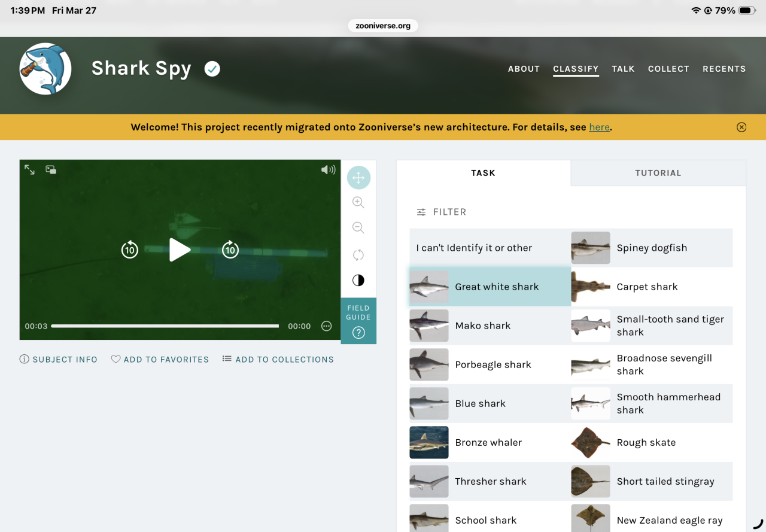Image resolution: width=766 pixels, height=532 pixels.
Task: Open the Recents page
Action: click(724, 69)
